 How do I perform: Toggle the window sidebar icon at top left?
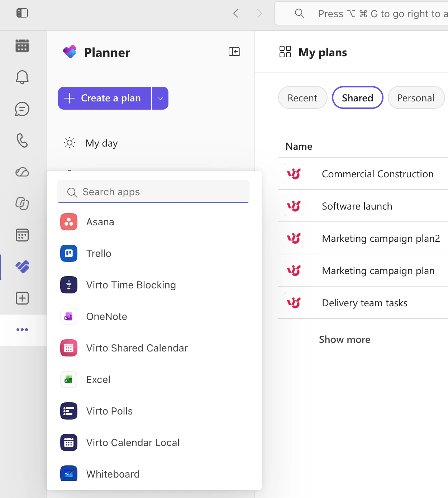pyautogui.click(x=22, y=13)
